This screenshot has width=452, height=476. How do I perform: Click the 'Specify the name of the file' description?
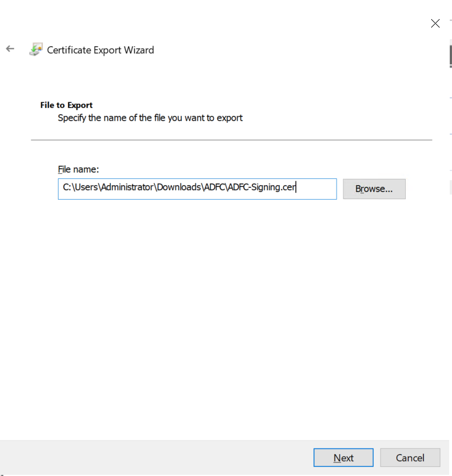(x=150, y=118)
